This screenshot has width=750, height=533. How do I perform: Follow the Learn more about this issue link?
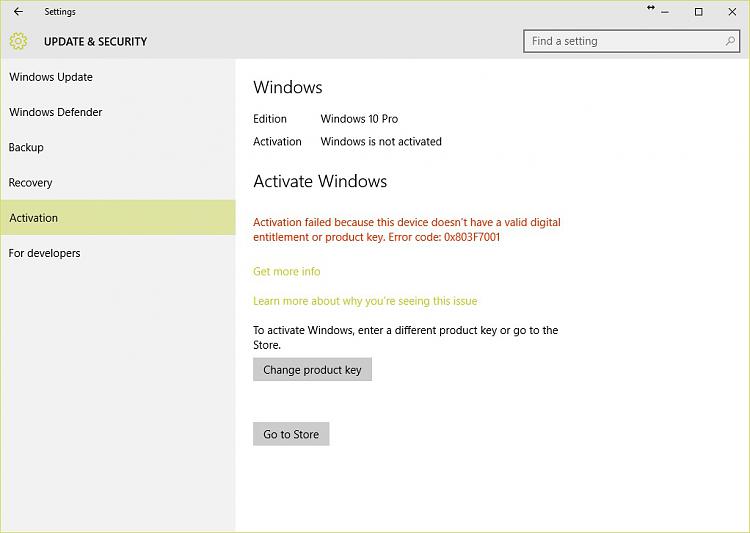[x=365, y=301]
